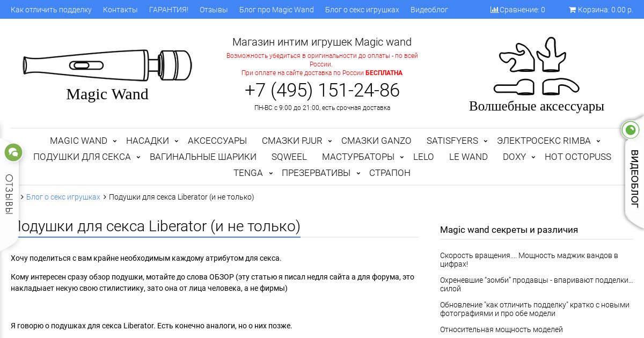Open the HOT OCTOPUSS menu item
Screen dimensions: 644x338
click(578, 157)
